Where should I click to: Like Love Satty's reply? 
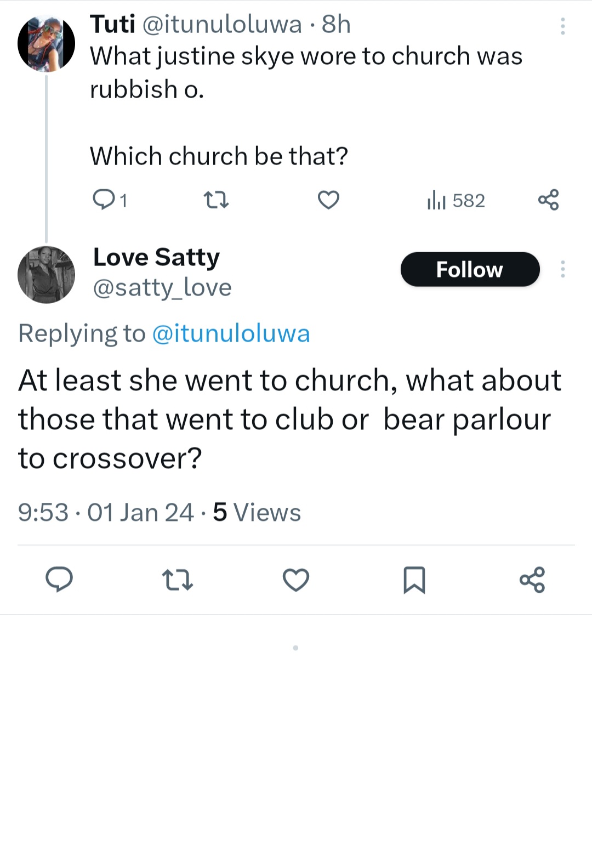point(296,580)
